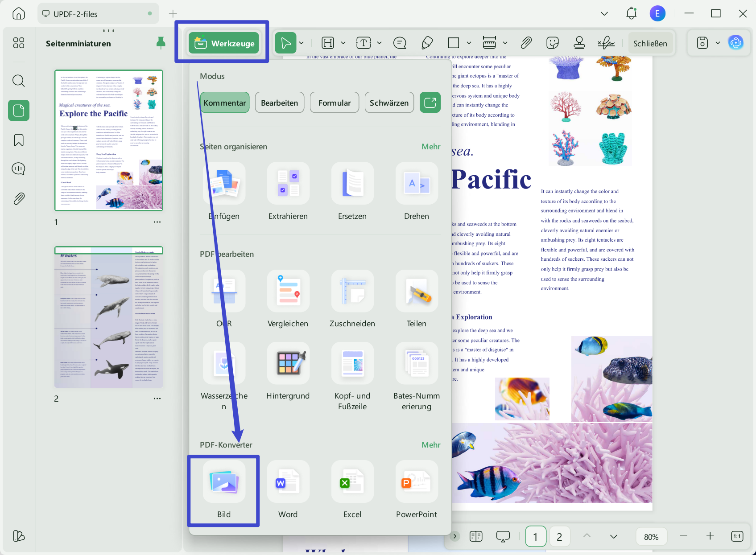Open the sticker tool
Screen dimensions: 756x555
tap(553, 43)
